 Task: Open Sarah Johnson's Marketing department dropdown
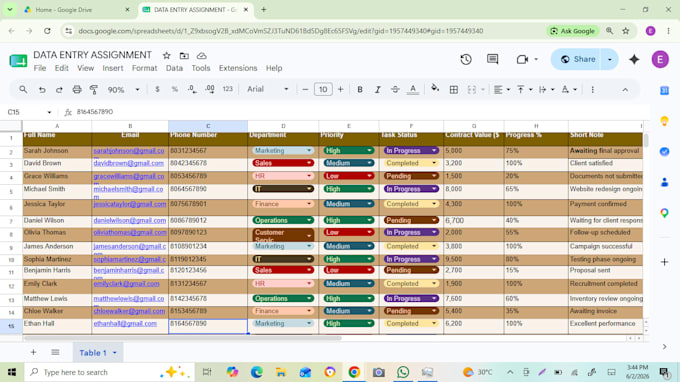[x=283, y=150]
